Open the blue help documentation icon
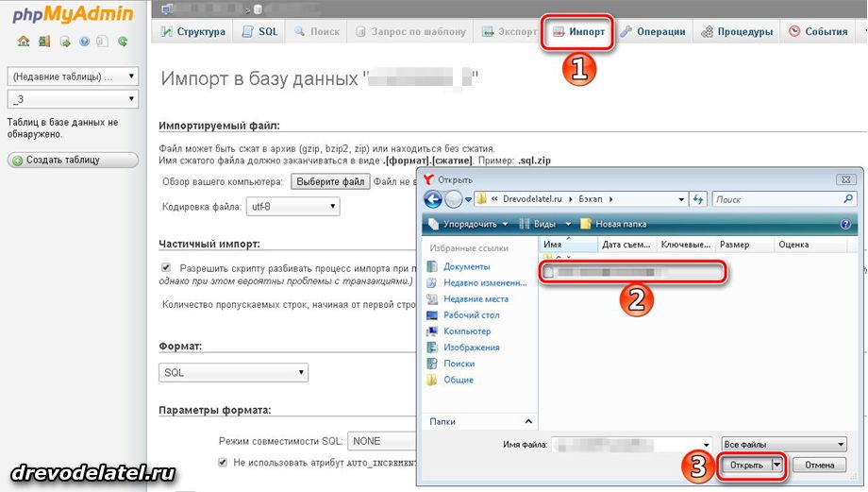The height and width of the screenshot is (492, 868). pyautogui.click(x=84, y=42)
